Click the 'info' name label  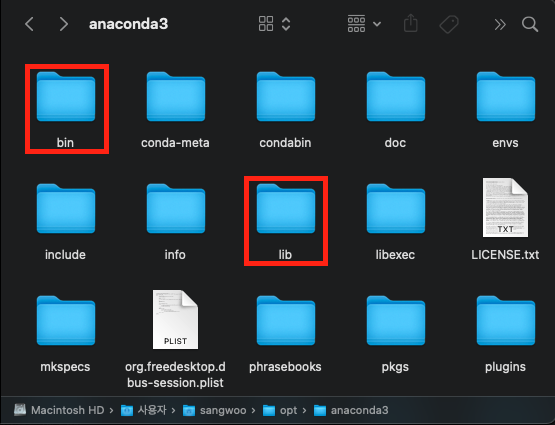pos(175,254)
